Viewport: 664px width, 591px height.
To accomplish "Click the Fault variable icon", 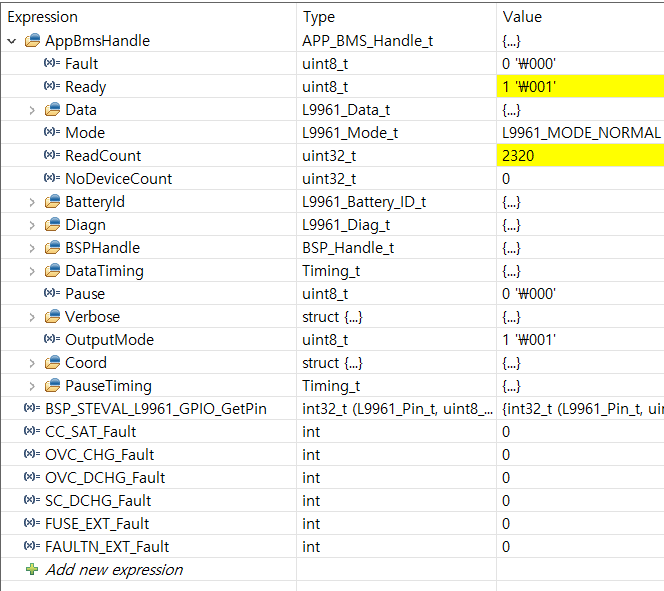I will point(52,63).
